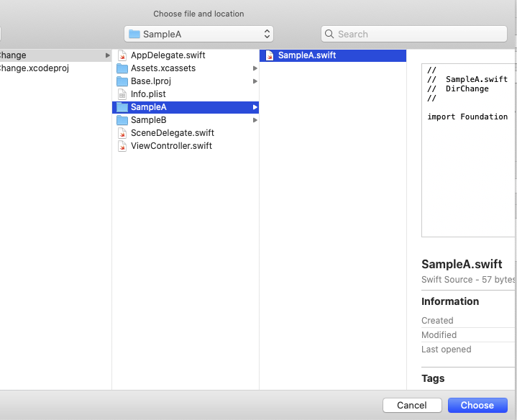Screen dimensions: 517x420
Task: Click the Modified info row
Action: coord(468,335)
